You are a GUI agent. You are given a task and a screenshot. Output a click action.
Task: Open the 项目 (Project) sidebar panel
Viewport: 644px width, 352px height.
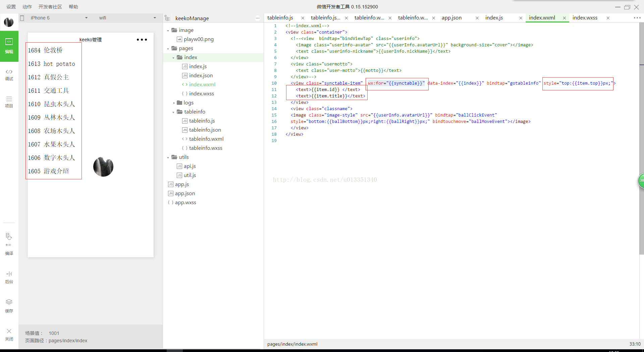9,102
